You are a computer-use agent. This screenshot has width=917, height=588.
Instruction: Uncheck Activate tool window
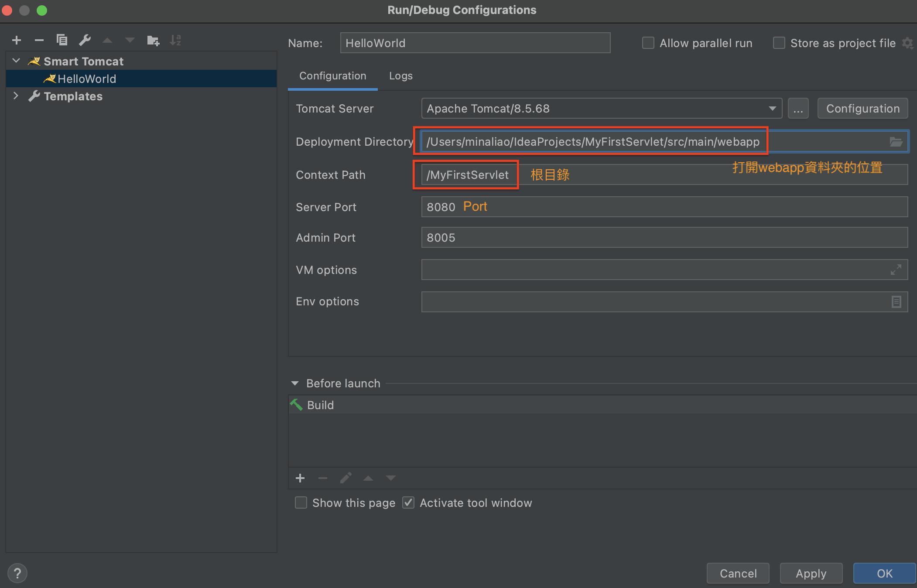pyautogui.click(x=408, y=503)
